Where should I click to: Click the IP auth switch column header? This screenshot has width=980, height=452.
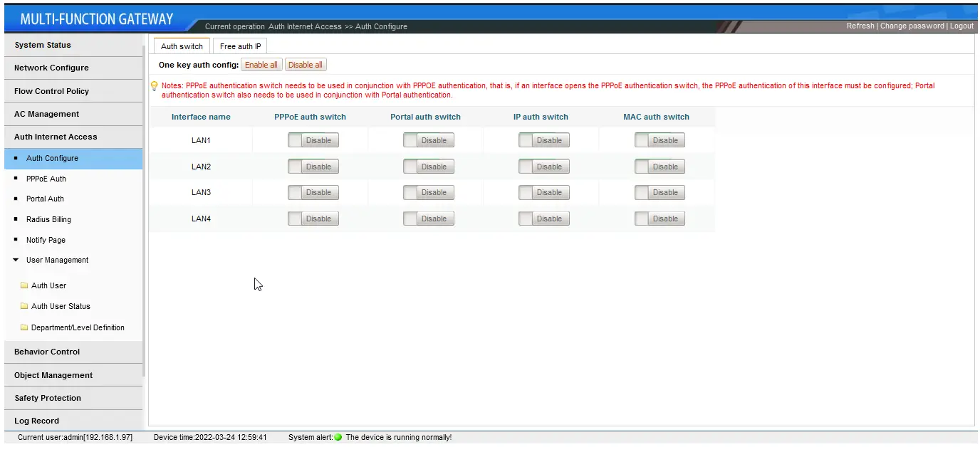coord(541,117)
